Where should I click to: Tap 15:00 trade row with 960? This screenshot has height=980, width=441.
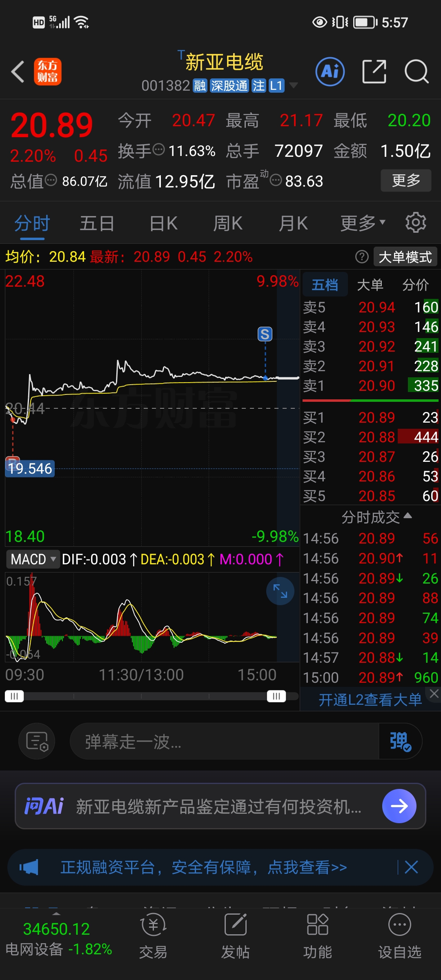coord(371,677)
